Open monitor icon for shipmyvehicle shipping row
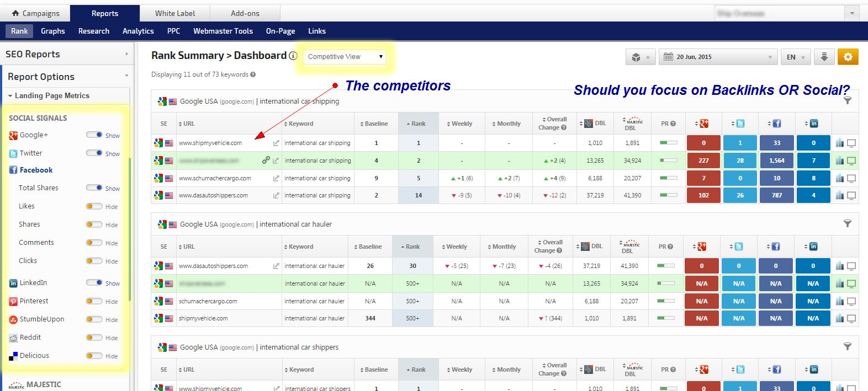This screenshot has height=391, width=868. [851, 143]
